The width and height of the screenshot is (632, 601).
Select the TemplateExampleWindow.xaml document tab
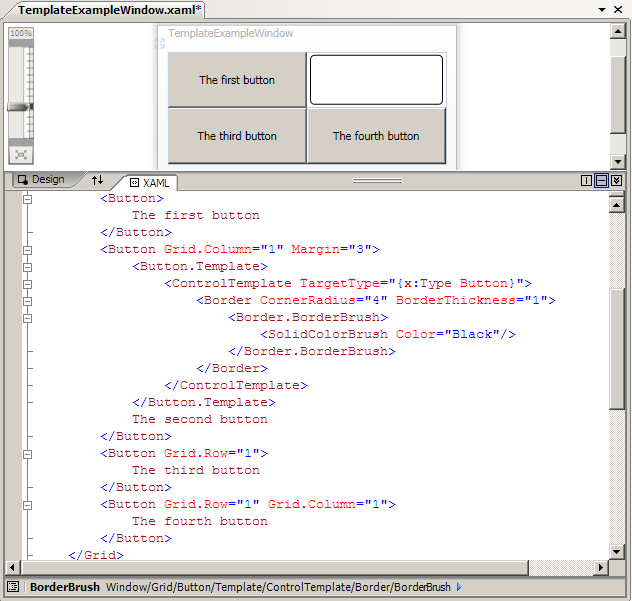click(x=109, y=10)
